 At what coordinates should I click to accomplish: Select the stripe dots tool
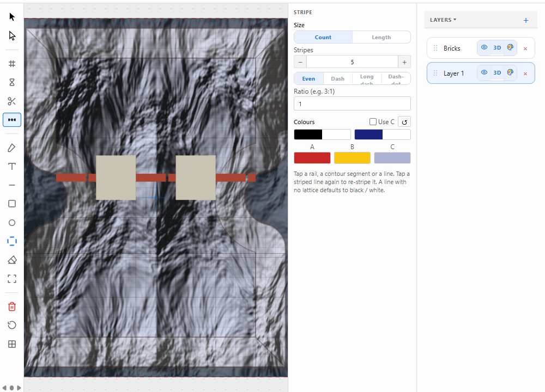(12, 120)
